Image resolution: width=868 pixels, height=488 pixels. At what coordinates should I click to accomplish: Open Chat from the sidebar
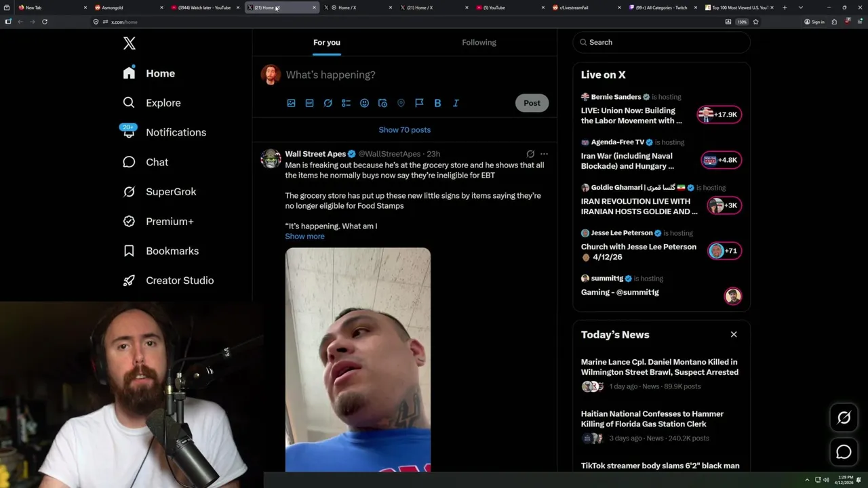pyautogui.click(x=145, y=162)
